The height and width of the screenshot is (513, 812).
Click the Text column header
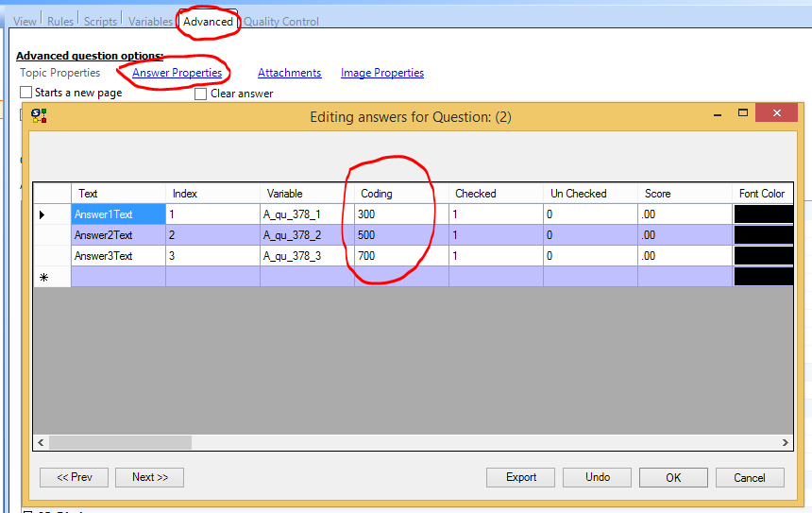(118, 194)
